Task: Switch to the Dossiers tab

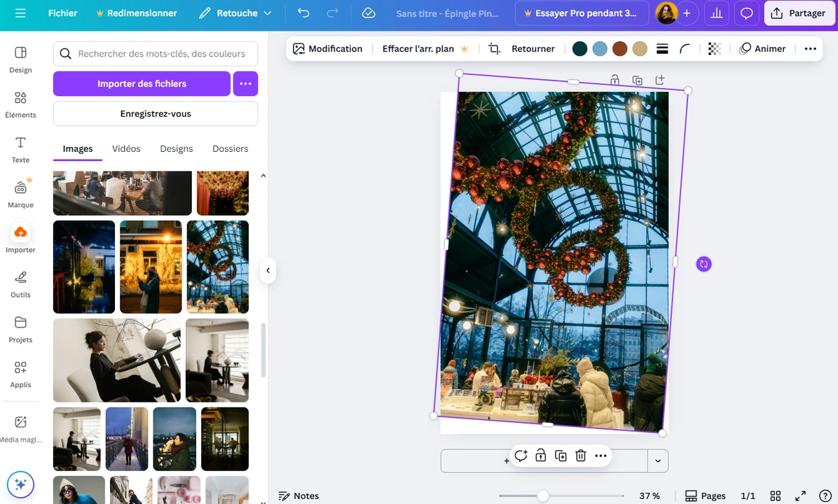Action: coord(230,148)
